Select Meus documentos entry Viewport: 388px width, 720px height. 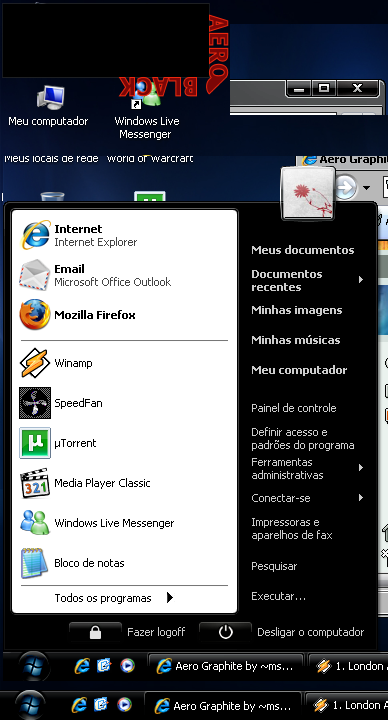(303, 250)
